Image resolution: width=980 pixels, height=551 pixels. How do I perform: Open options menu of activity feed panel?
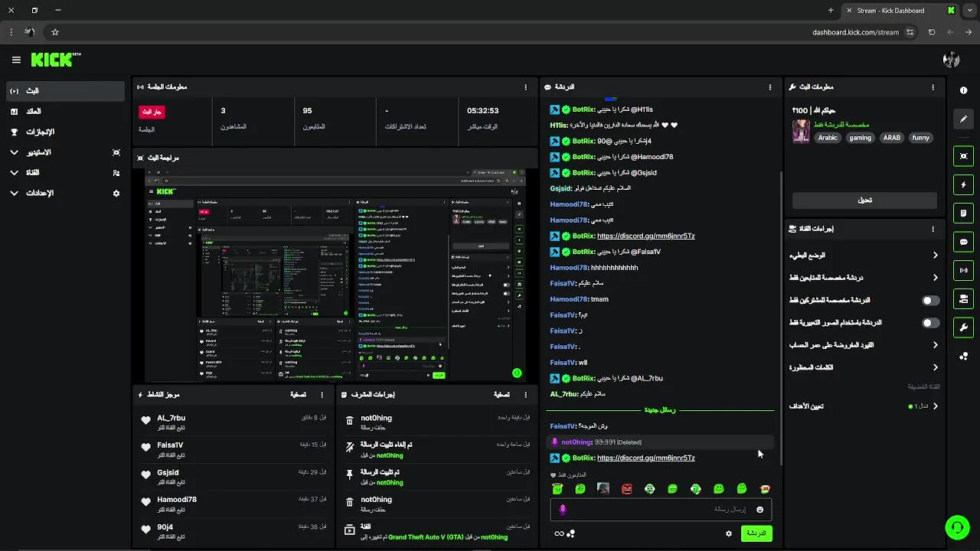(x=322, y=395)
